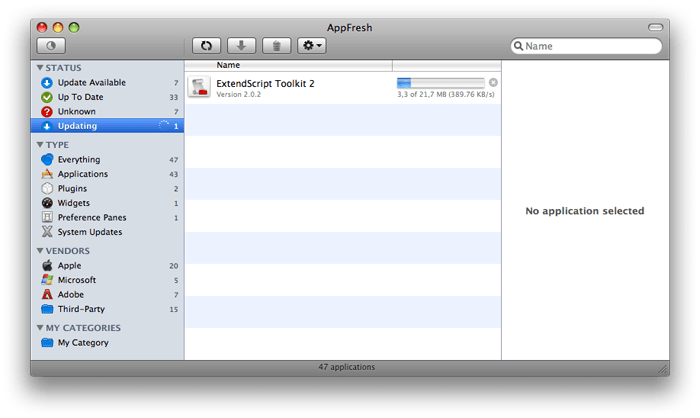Image resolution: width=700 pixels, height=418 pixels.
Task: Cancel the ExtendScript Toolkit download
Action: [493, 83]
